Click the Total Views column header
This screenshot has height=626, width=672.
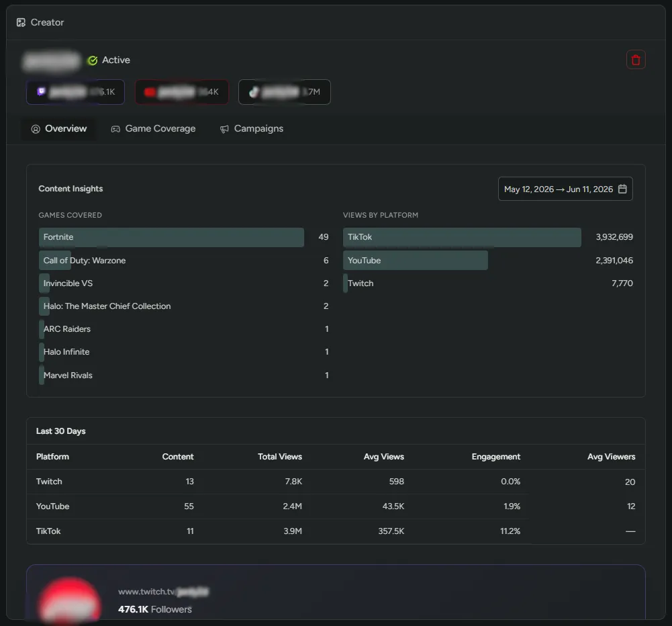pos(280,457)
